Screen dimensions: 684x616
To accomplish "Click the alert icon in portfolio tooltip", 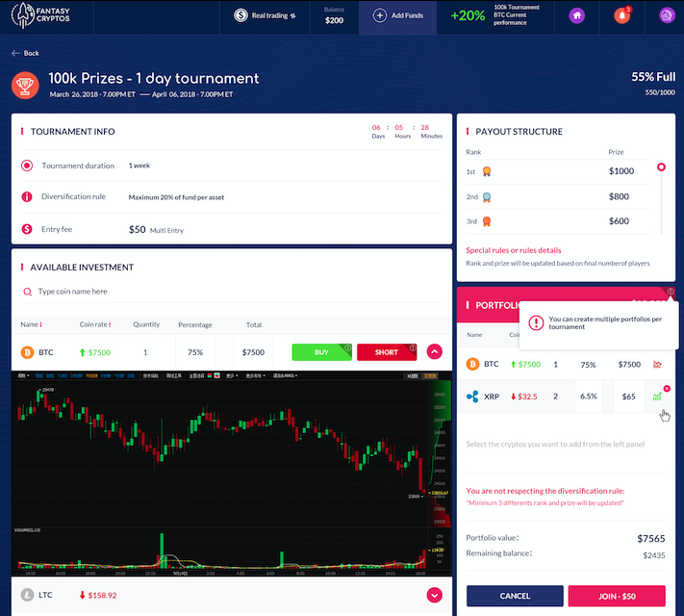I will pyautogui.click(x=536, y=322).
